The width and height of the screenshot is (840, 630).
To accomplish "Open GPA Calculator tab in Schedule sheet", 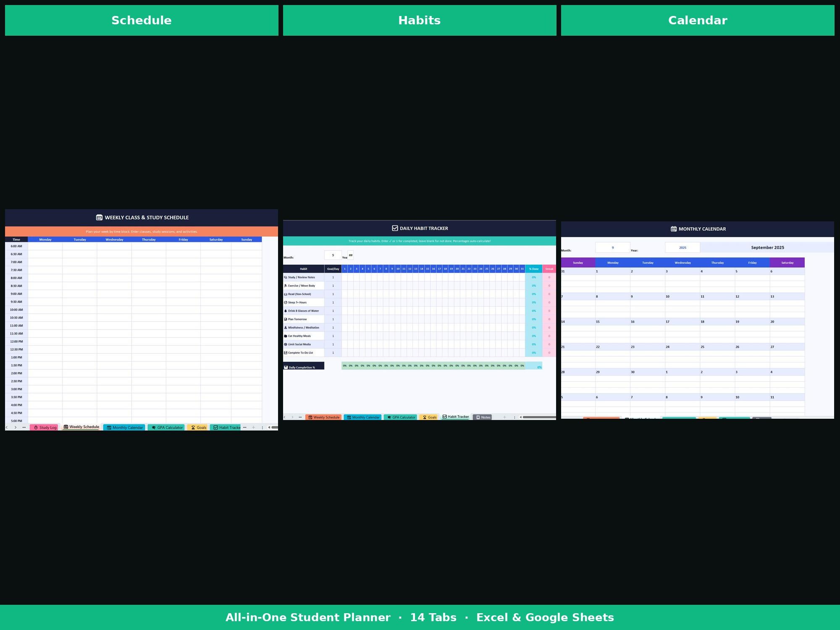I will click(166, 428).
